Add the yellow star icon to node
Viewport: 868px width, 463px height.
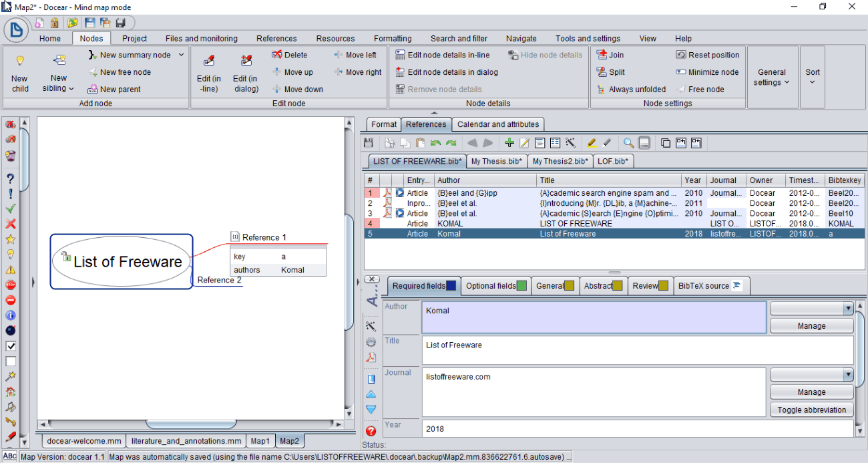[11, 239]
